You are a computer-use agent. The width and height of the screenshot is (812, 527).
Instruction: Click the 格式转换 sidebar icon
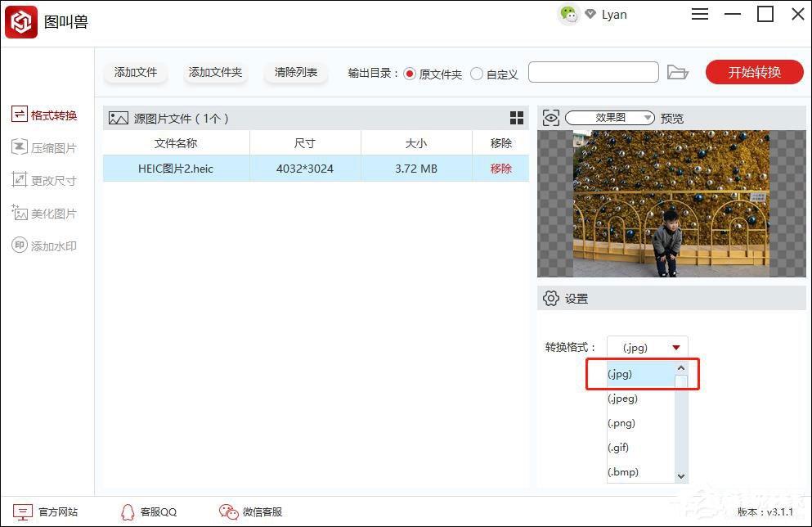pyautogui.click(x=19, y=114)
